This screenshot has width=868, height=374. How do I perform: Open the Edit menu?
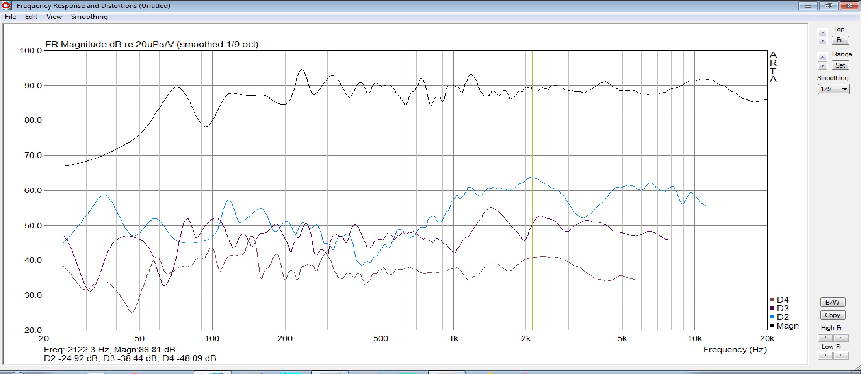(31, 17)
